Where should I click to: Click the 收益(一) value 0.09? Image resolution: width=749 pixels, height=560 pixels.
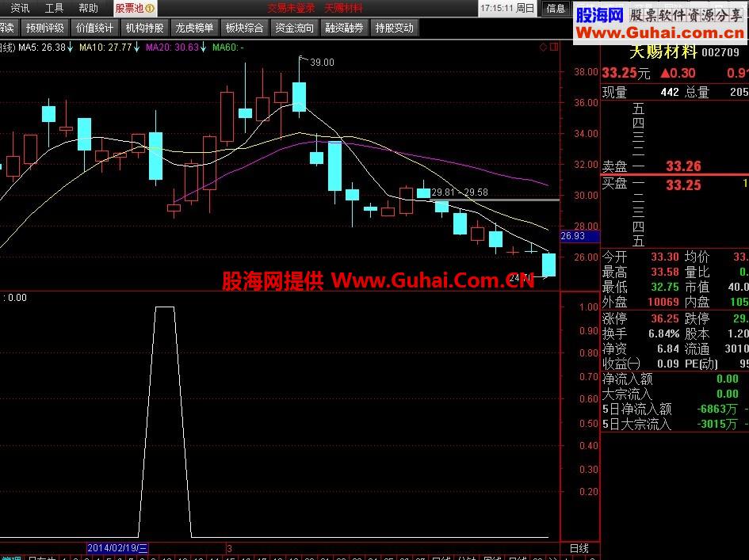point(668,364)
